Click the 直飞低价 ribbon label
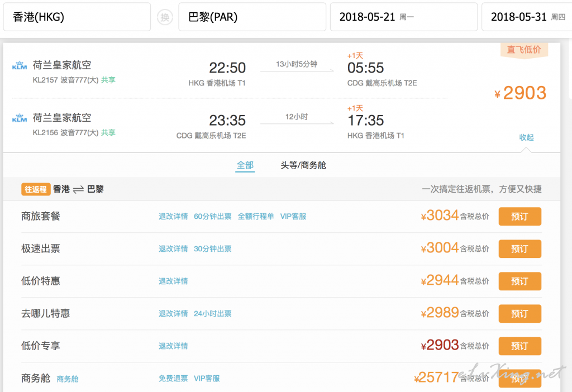 pos(524,50)
